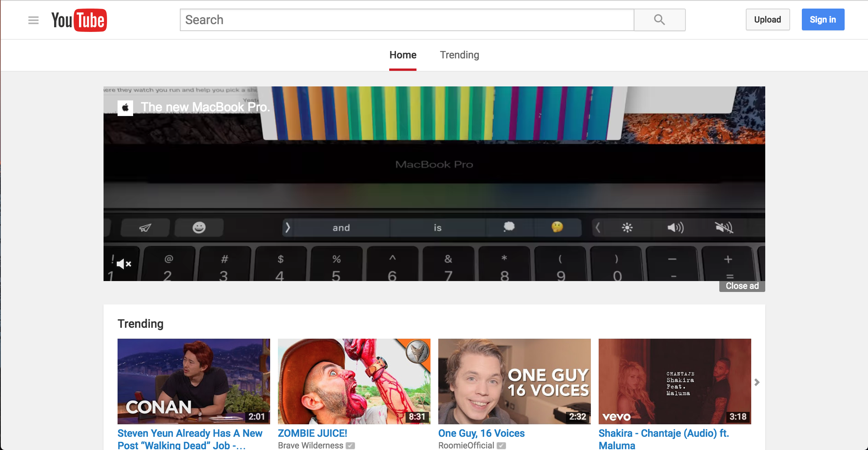Go to the YouTube logo home link
The height and width of the screenshot is (450, 868).
tap(79, 20)
